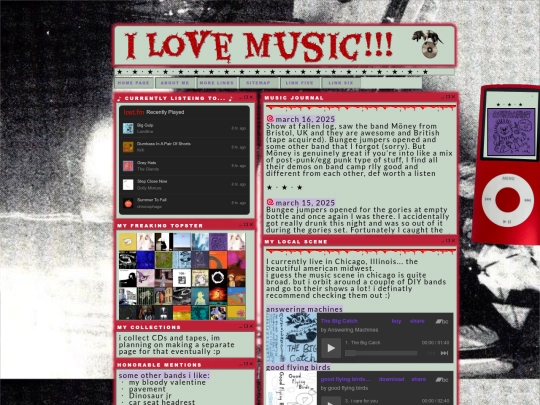Click the LINK SIX tab
Viewport: 540px width, 405px height.
tap(341, 83)
